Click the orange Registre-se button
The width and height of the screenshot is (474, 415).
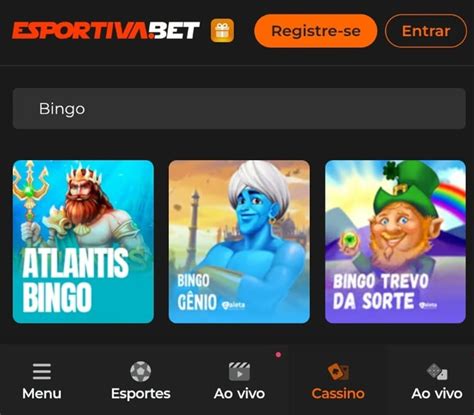click(316, 31)
